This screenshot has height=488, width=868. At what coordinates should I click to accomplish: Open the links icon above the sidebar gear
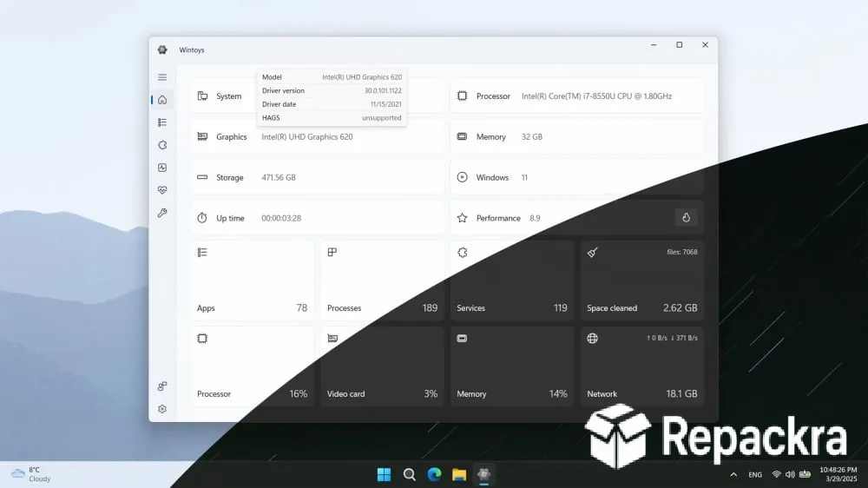tap(162, 386)
